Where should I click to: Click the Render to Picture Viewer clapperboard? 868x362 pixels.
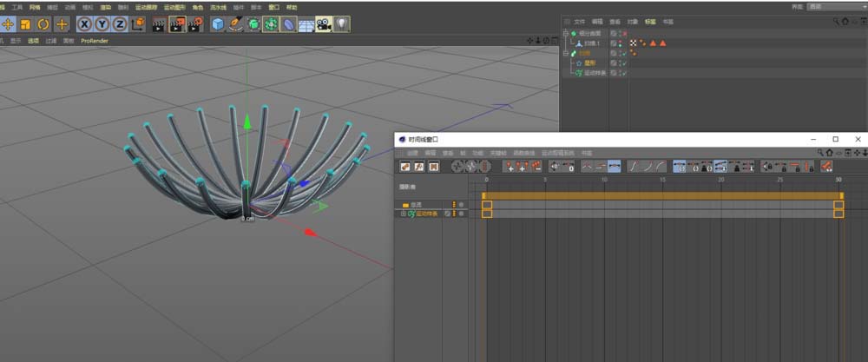[x=177, y=24]
